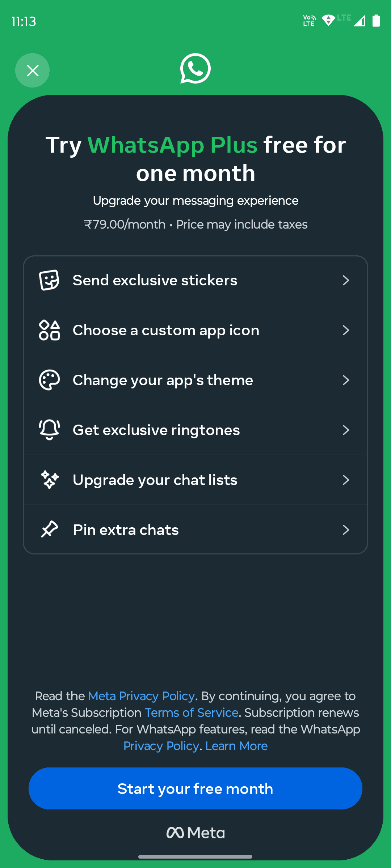Expand Change your app's theme chevron
The height and width of the screenshot is (868, 391).
pyautogui.click(x=346, y=380)
